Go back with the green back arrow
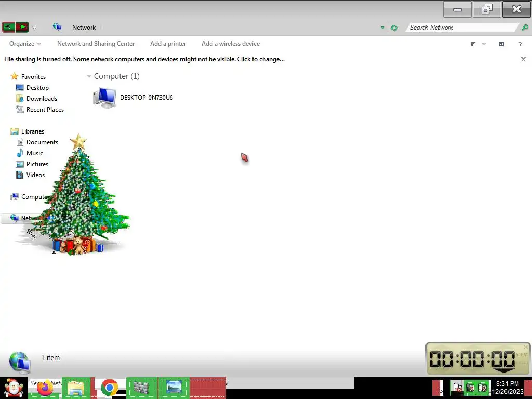This screenshot has height=399, width=532. pos(8,27)
